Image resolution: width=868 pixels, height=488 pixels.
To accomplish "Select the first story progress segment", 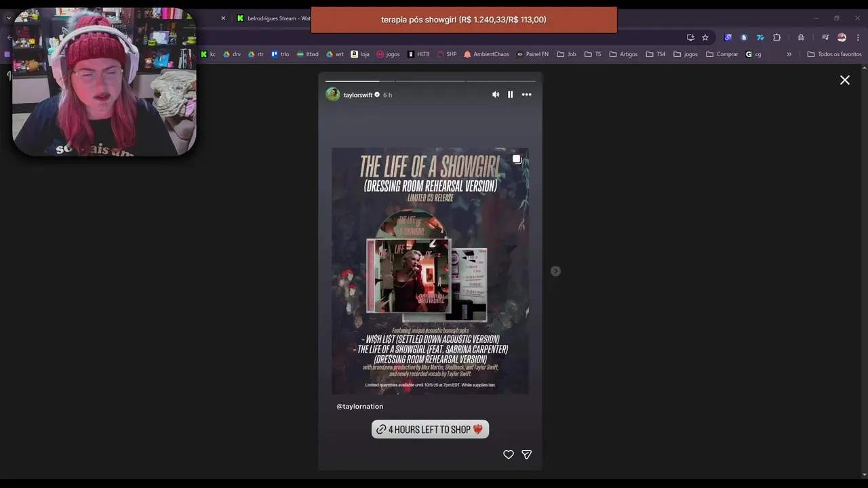I will pyautogui.click(x=359, y=81).
